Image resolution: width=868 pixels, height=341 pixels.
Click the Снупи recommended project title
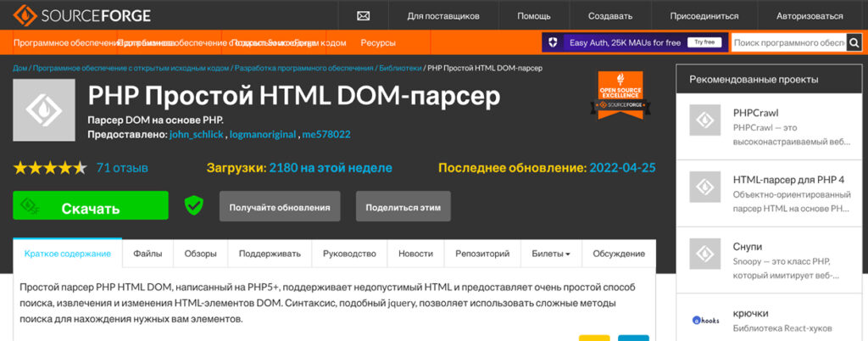coord(748,246)
